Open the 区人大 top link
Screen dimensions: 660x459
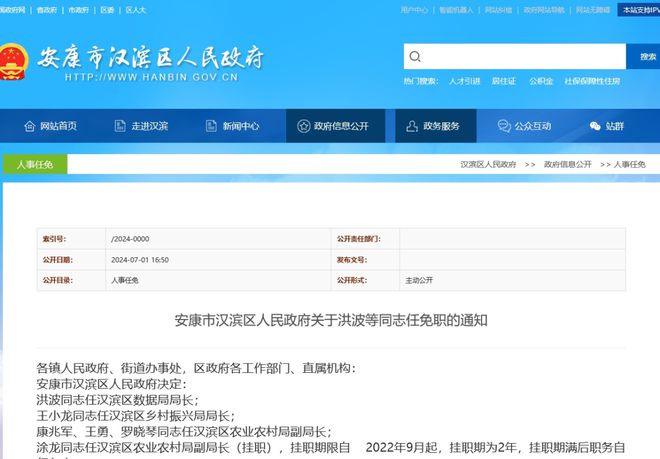[x=136, y=10]
